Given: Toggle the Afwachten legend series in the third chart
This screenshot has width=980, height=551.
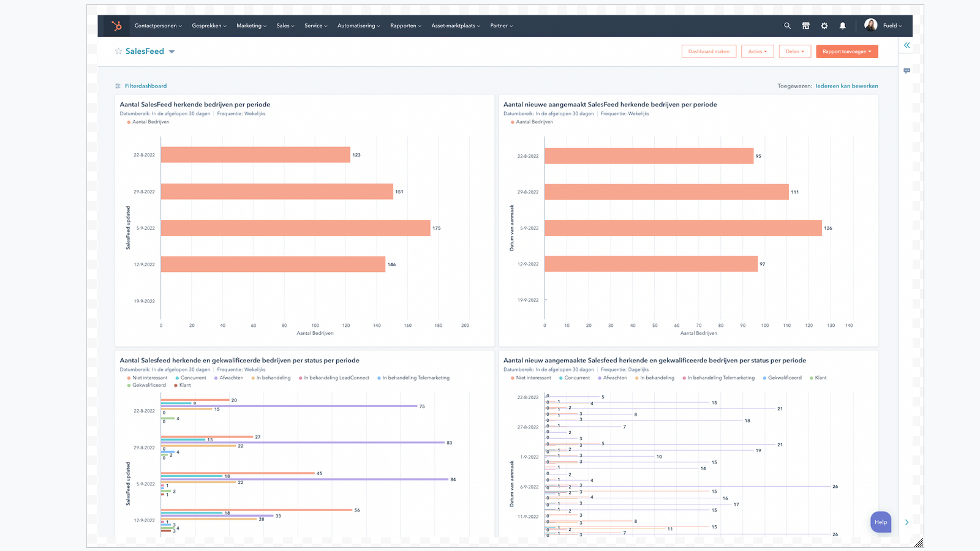Looking at the screenshot, I should pos(231,378).
